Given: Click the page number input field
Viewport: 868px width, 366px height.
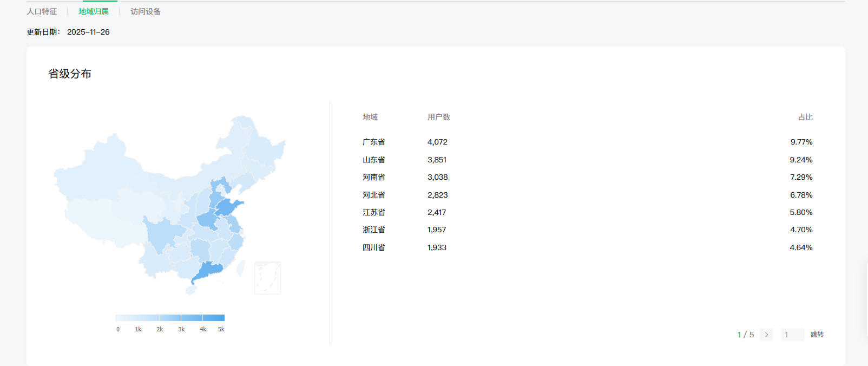Looking at the screenshot, I should (792, 335).
